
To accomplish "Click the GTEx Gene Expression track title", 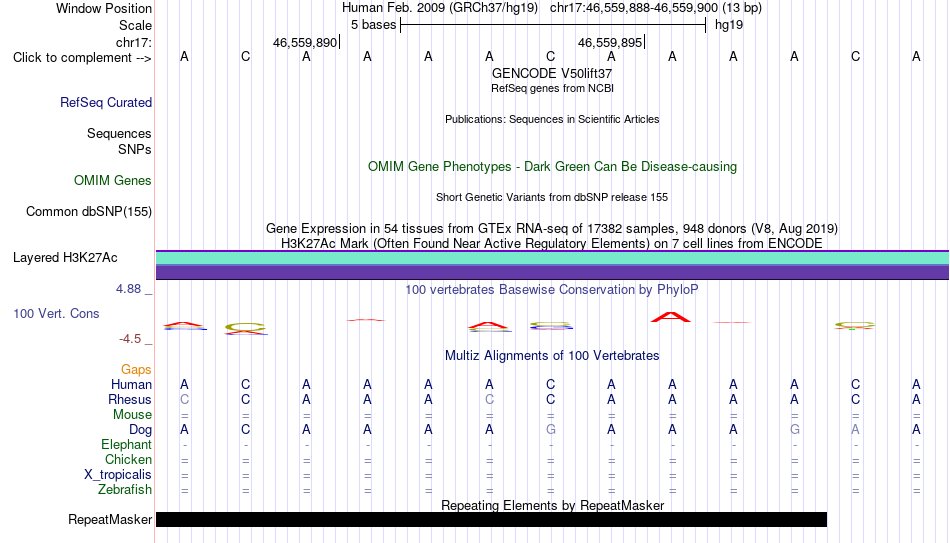I will [x=552, y=228].
